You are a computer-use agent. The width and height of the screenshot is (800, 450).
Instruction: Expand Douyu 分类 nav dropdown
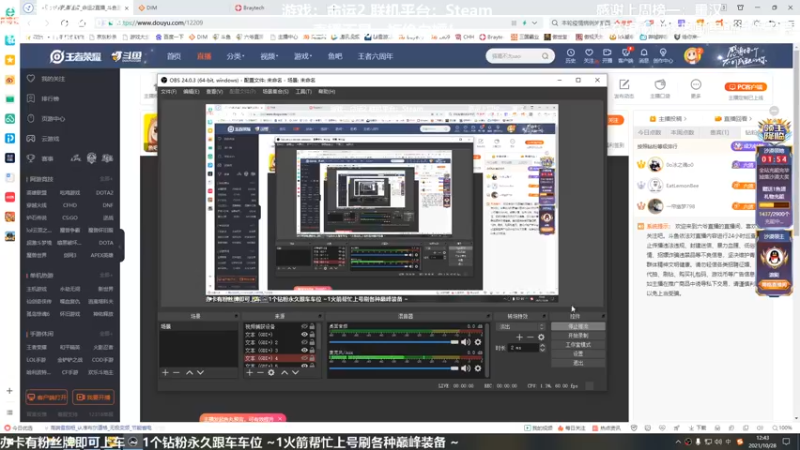235,56
